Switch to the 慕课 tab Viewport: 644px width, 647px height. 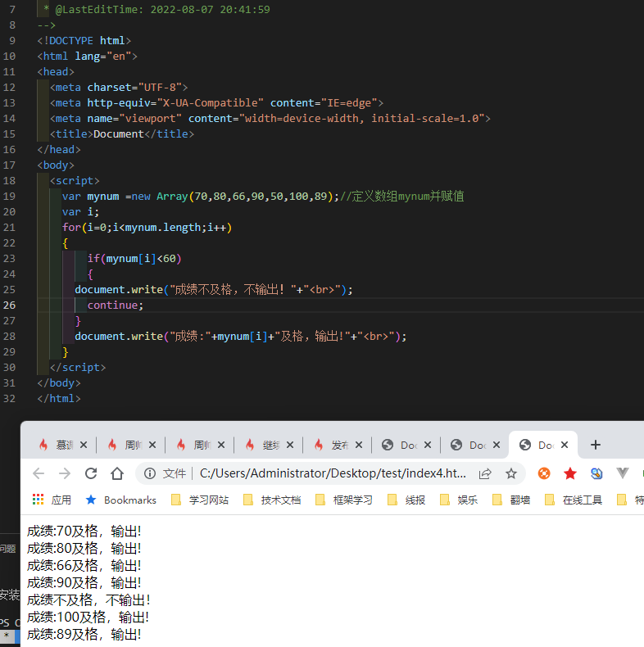[57, 445]
